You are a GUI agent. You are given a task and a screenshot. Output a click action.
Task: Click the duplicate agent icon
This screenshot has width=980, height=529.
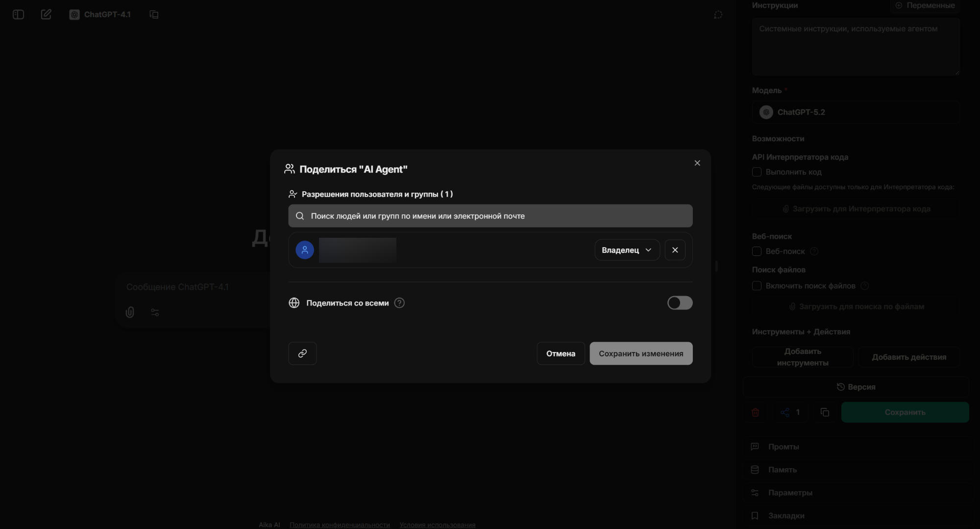click(825, 412)
